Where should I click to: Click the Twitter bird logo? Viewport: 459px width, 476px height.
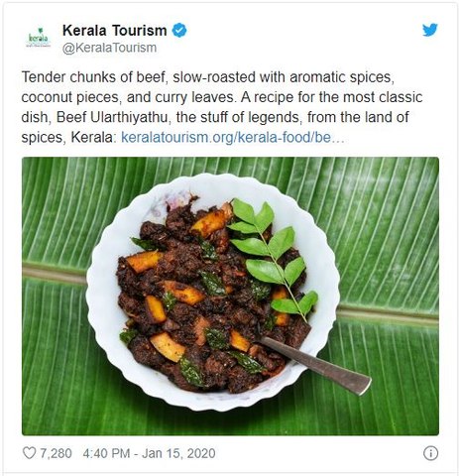click(430, 30)
